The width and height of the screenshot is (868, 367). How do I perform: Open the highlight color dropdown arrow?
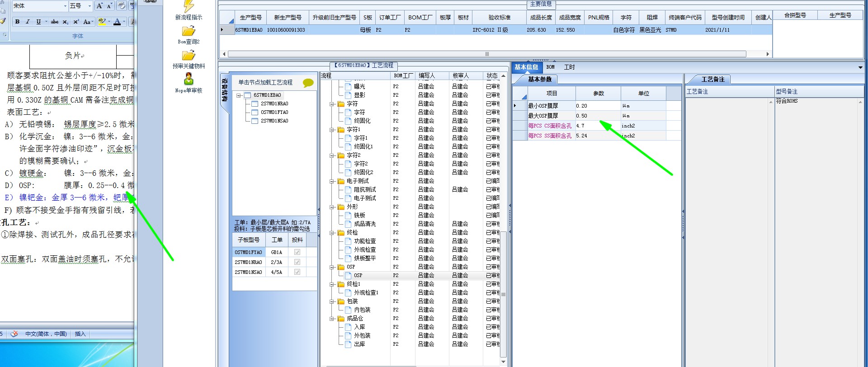(109, 21)
